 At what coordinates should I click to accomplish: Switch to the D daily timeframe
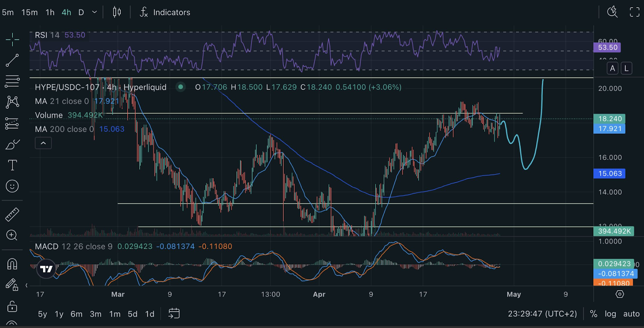pos(81,12)
